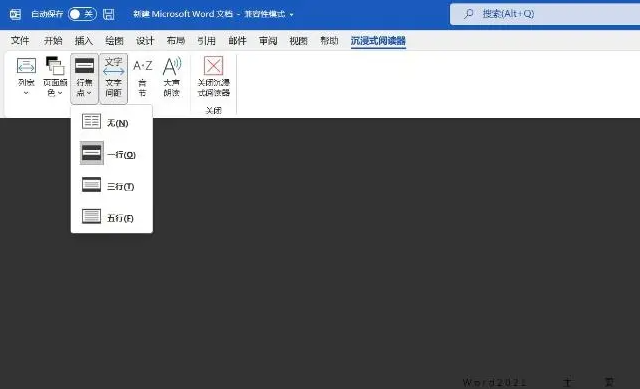This screenshot has height=389, width=640.
Task: Toggle the AutoSave (自动保存) switch
Action: pyautogui.click(x=82, y=14)
